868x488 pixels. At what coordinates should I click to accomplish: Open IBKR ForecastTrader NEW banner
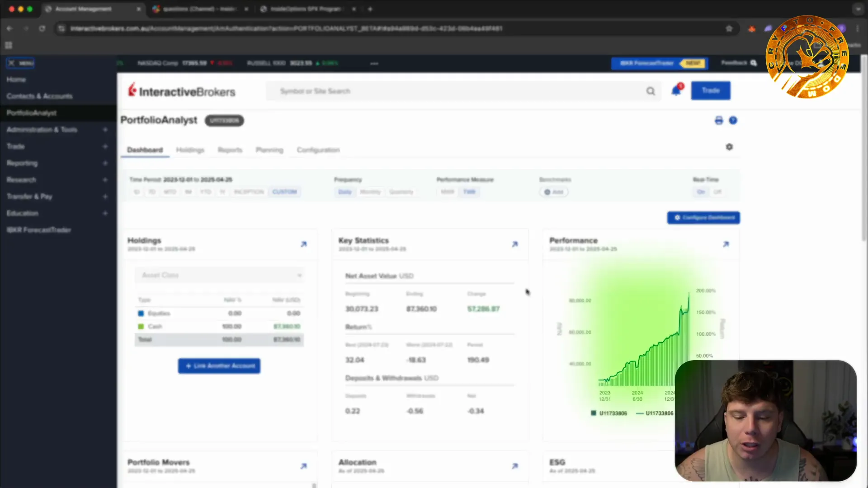click(660, 63)
